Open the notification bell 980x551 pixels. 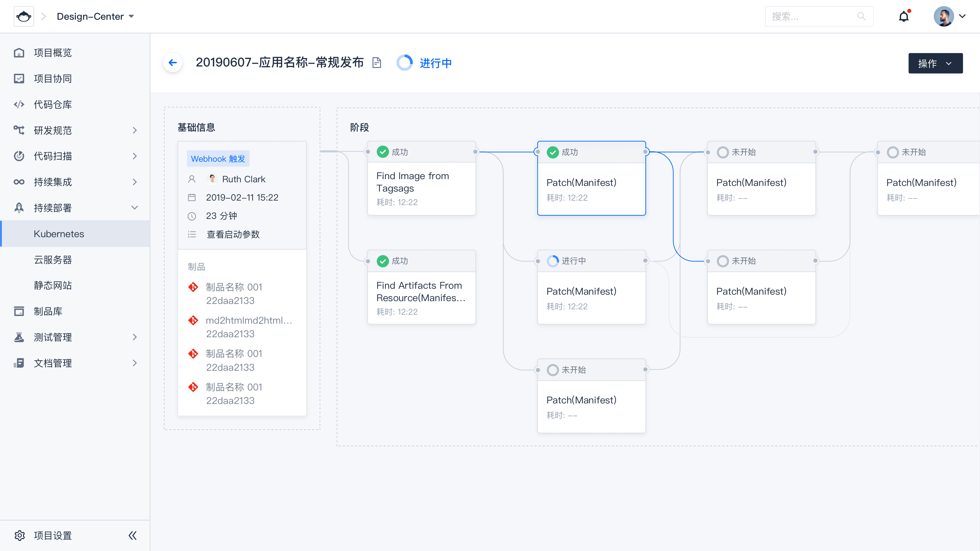coord(904,16)
